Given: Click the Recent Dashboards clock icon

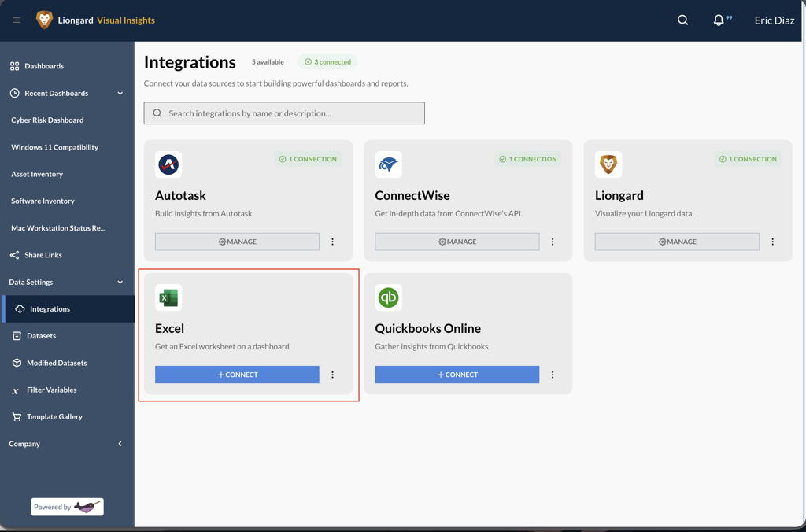Looking at the screenshot, I should point(14,93).
